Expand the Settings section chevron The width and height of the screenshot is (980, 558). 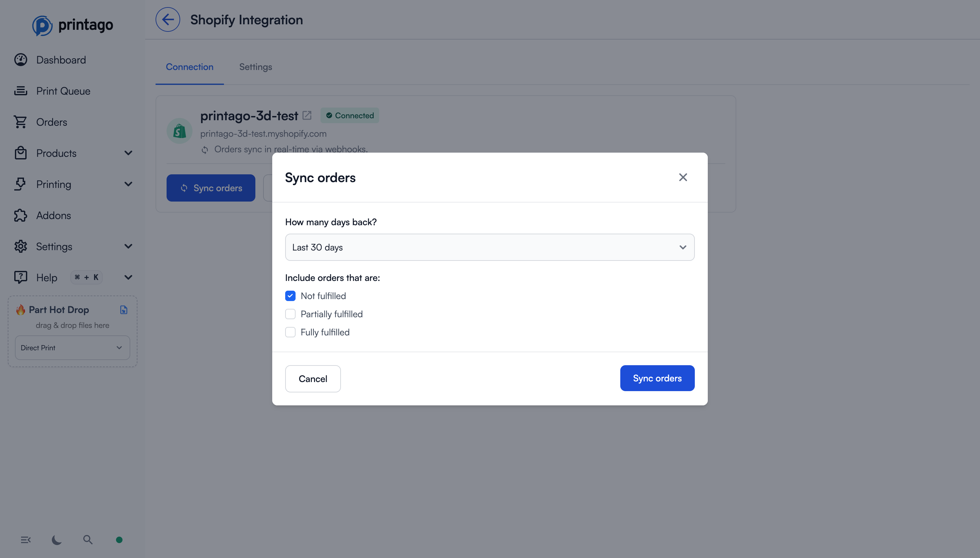[128, 246]
